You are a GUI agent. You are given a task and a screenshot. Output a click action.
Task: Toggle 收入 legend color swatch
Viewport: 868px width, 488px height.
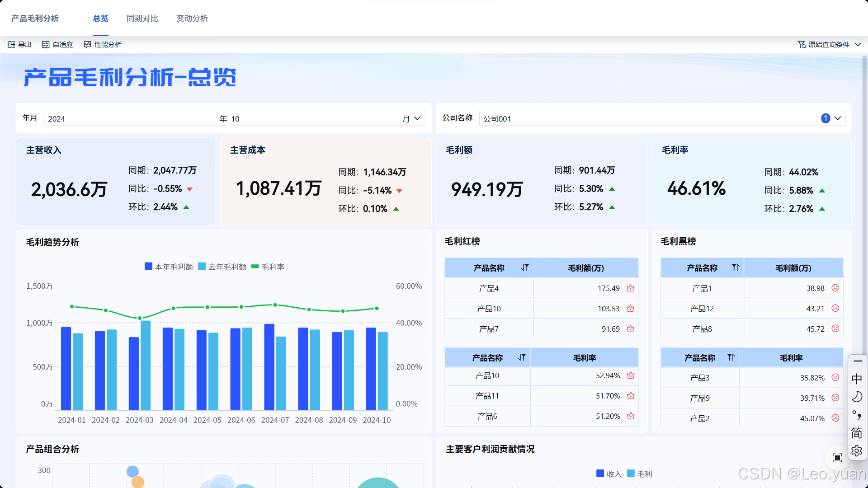pyautogui.click(x=600, y=473)
